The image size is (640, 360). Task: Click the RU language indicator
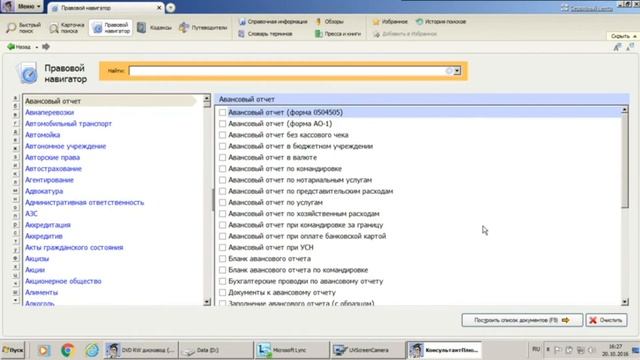tap(536, 349)
